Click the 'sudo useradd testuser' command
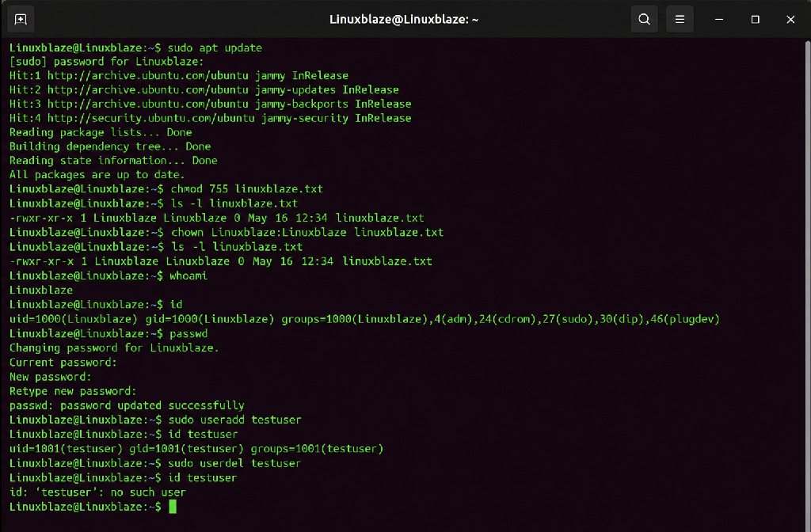 click(234, 420)
